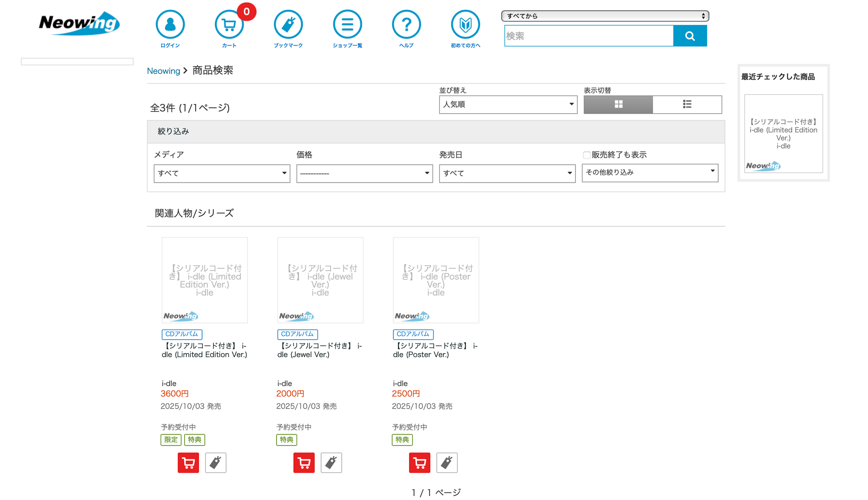Open the 価格 price filter dropdown
Screen dimensions: 868x500
click(x=364, y=173)
